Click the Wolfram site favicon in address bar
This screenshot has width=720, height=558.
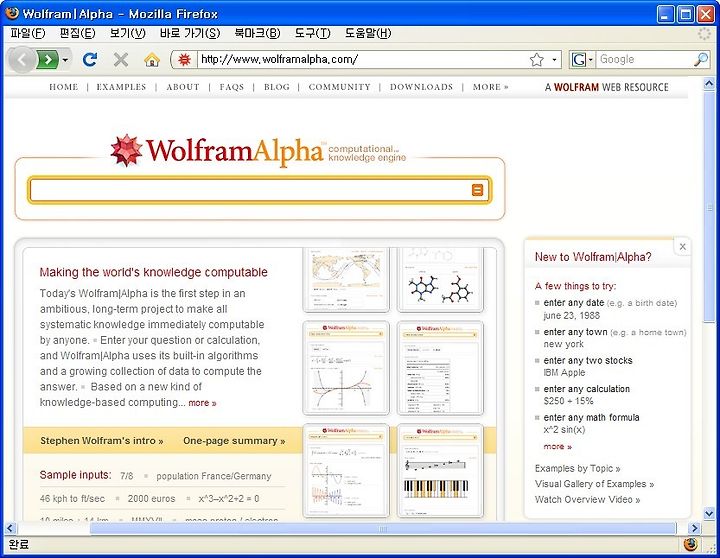184,59
